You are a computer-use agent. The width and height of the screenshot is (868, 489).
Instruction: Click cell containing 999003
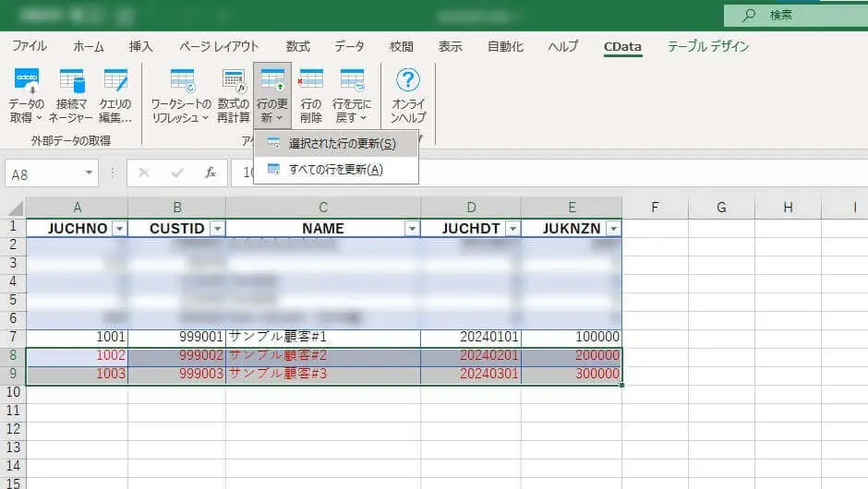176,374
